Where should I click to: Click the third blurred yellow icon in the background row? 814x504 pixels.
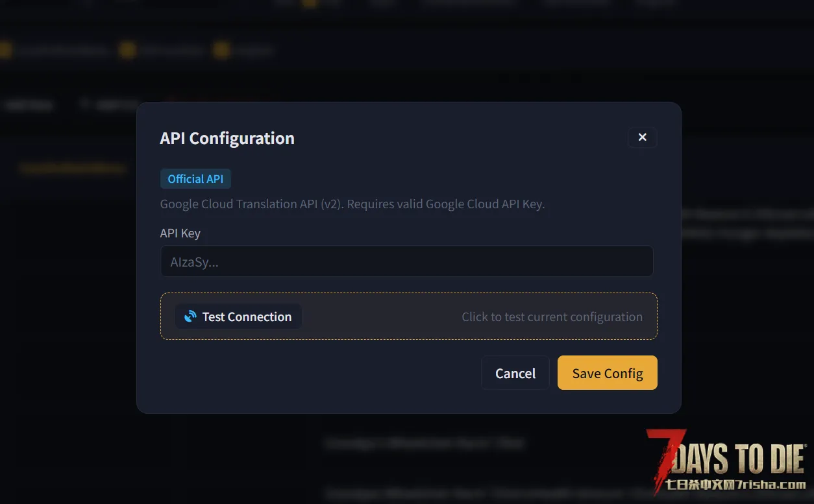[222, 50]
